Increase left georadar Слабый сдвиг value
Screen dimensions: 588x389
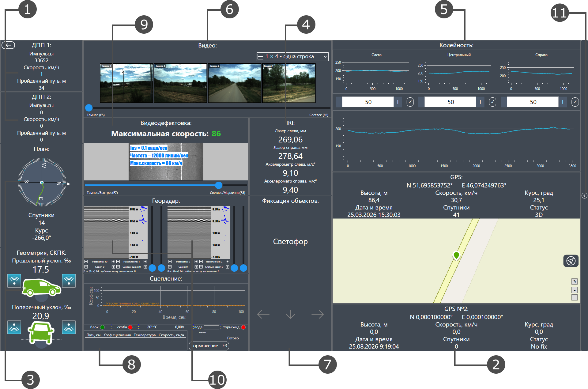pos(145,267)
